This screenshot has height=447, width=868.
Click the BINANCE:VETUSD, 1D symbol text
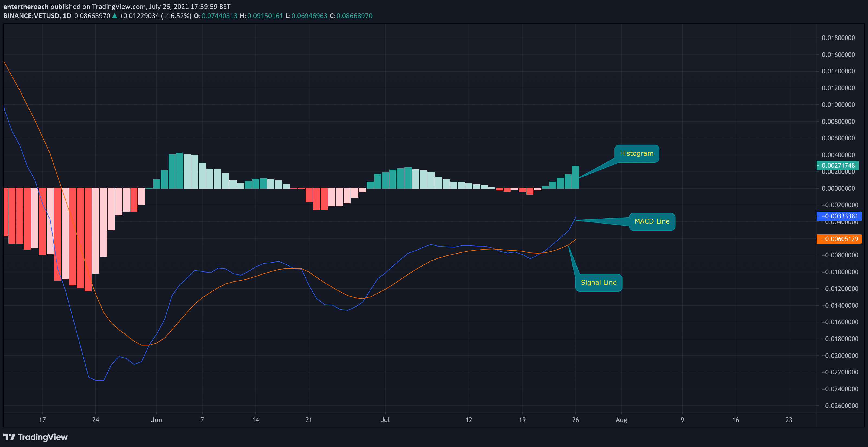click(x=37, y=16)
